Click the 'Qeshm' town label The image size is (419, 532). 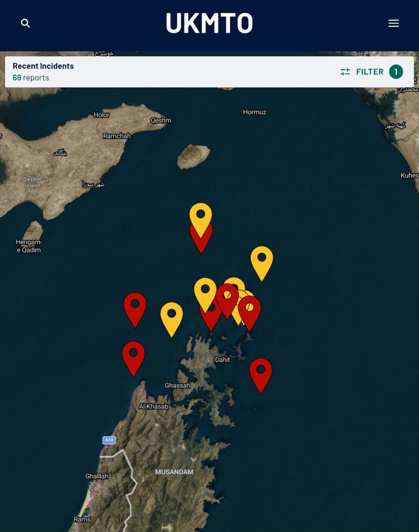(160, 120)
